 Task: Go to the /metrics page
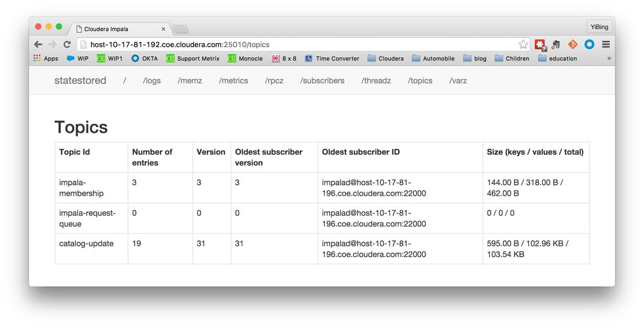pos(233,81)
